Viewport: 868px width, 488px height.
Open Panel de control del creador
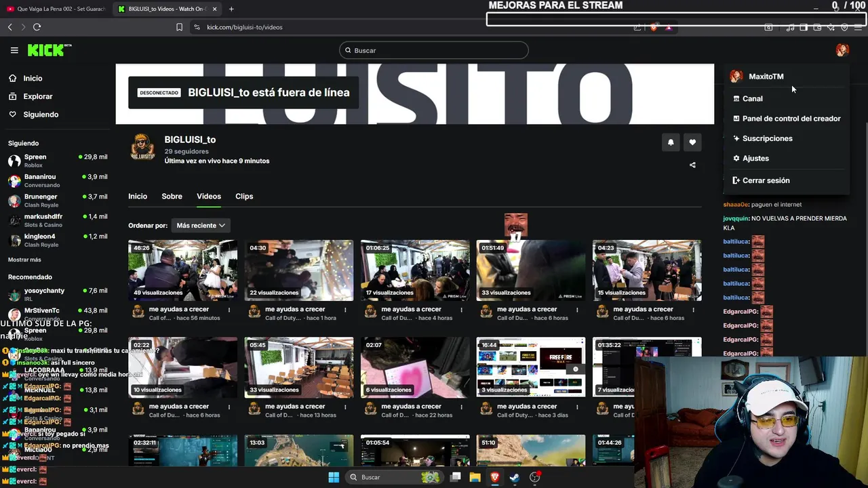pos(787,119)
